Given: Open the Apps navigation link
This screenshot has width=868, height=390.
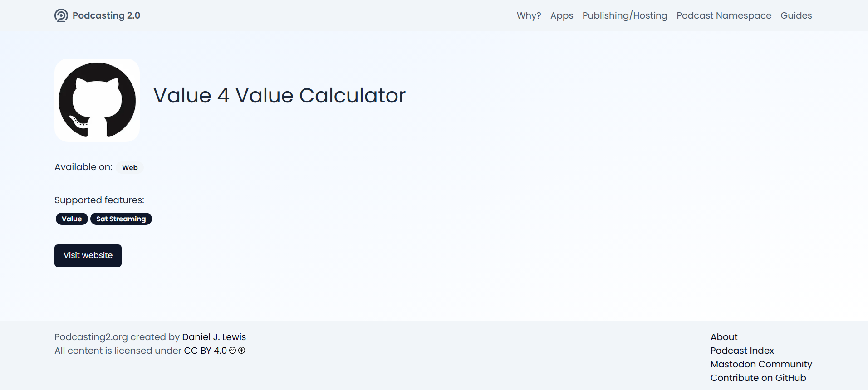Looking at the screenshot, I should click(x=562, y=15).
